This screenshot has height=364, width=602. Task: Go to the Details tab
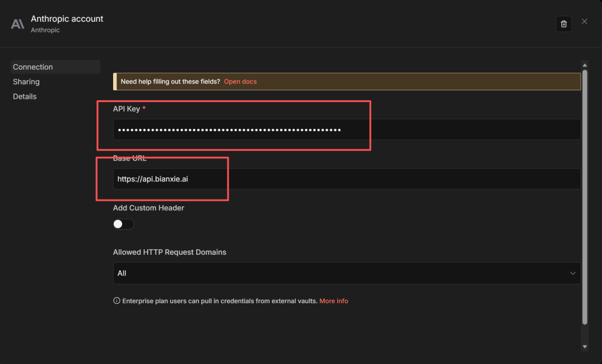pyautogui.click(x=25, y=96)
